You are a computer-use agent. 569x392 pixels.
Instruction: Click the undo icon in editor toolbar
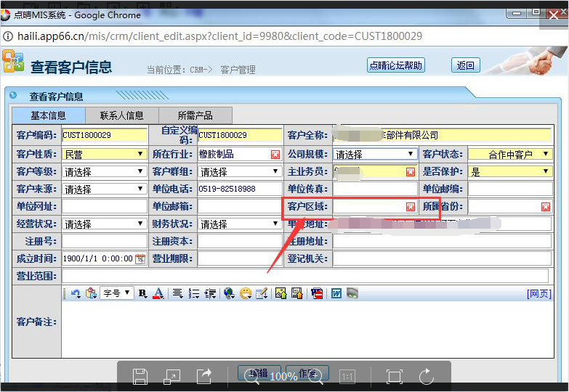pos(76,293)
